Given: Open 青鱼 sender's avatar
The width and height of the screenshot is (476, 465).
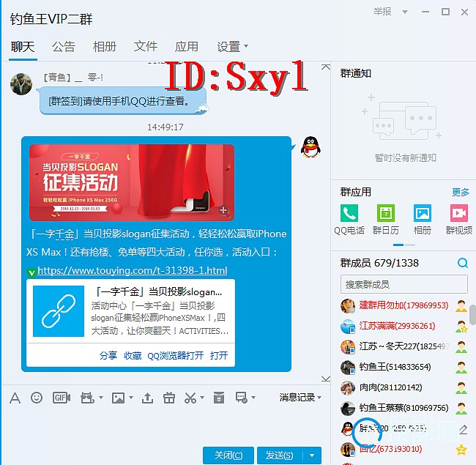Looking at the screenshot, I should 21,84.
